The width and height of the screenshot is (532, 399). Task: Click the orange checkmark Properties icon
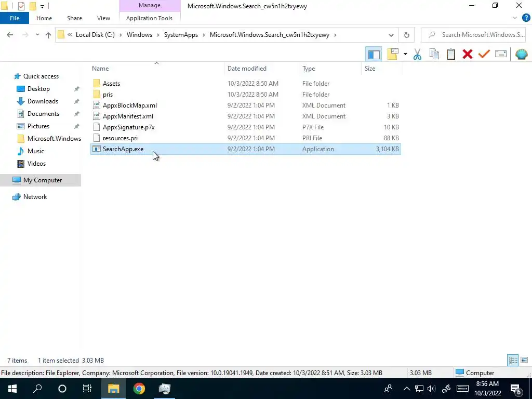pos(484,54)
